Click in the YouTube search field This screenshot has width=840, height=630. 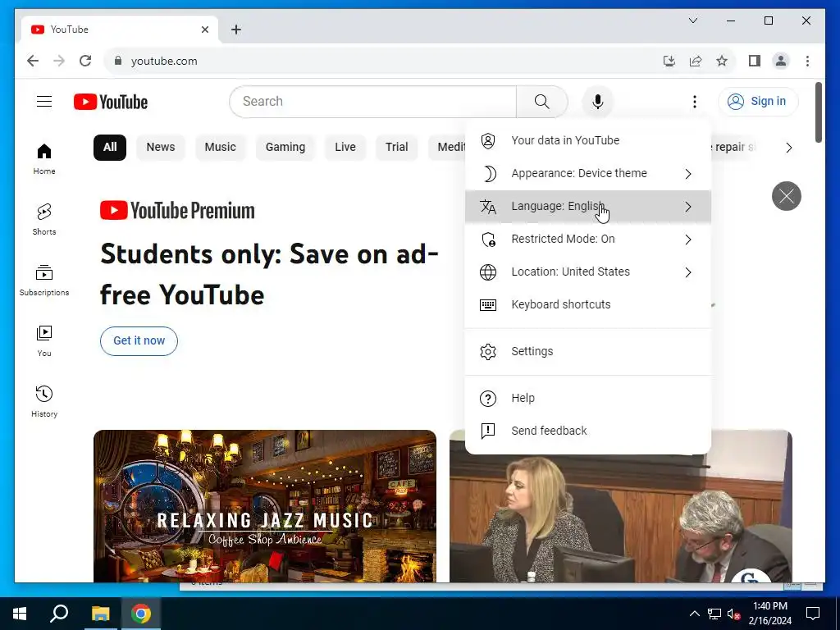(x=373, y=101)
